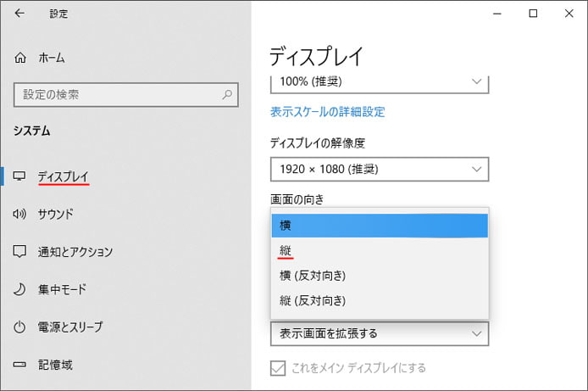Click the back arrow icon
The image size is (588, 391).
pos(19,14)
